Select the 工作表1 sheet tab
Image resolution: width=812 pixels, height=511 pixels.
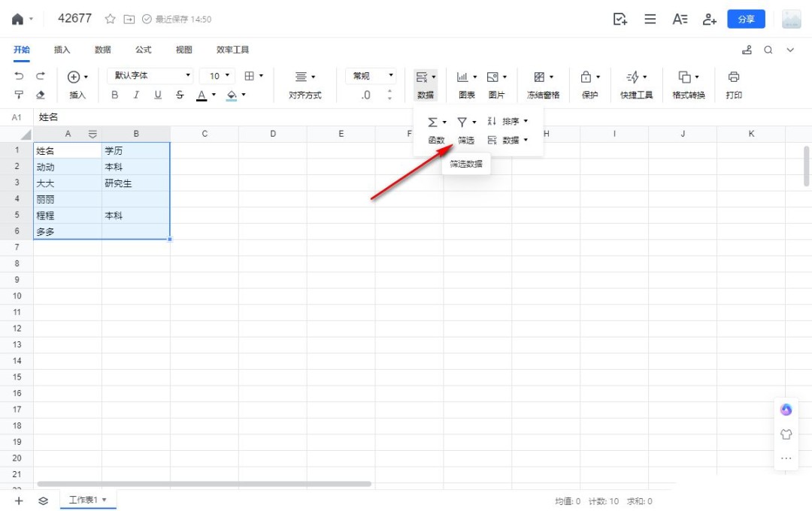click(84, 499)
